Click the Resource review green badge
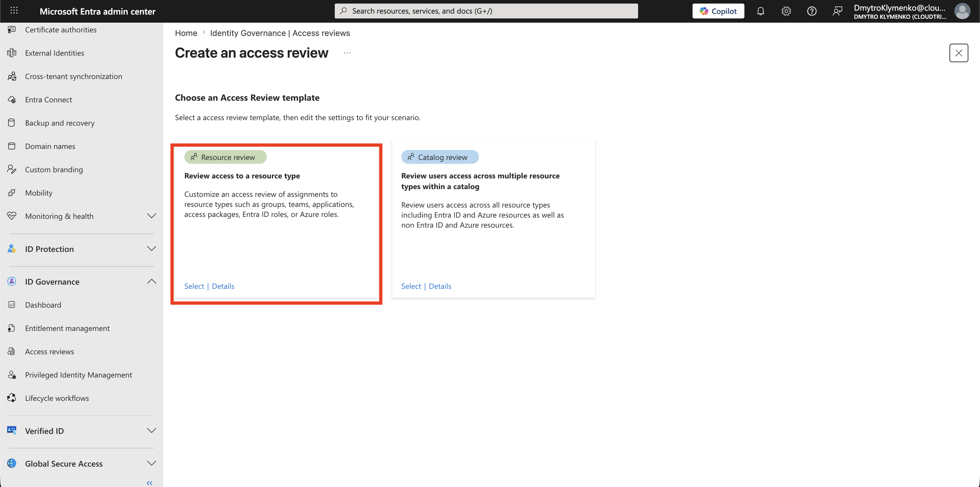Screen dimensions: 980x487 point(225,157)
